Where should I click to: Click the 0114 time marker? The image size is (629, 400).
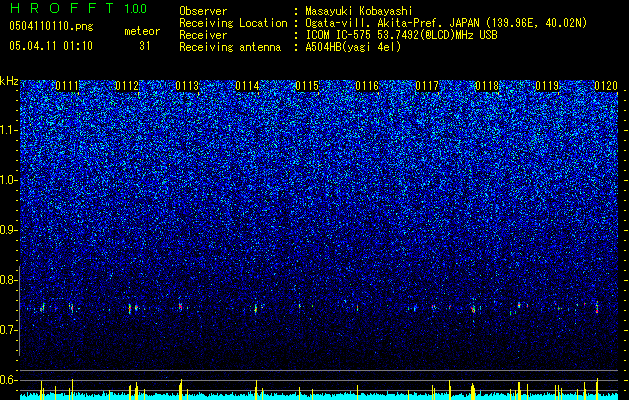(x=247, y=86)
